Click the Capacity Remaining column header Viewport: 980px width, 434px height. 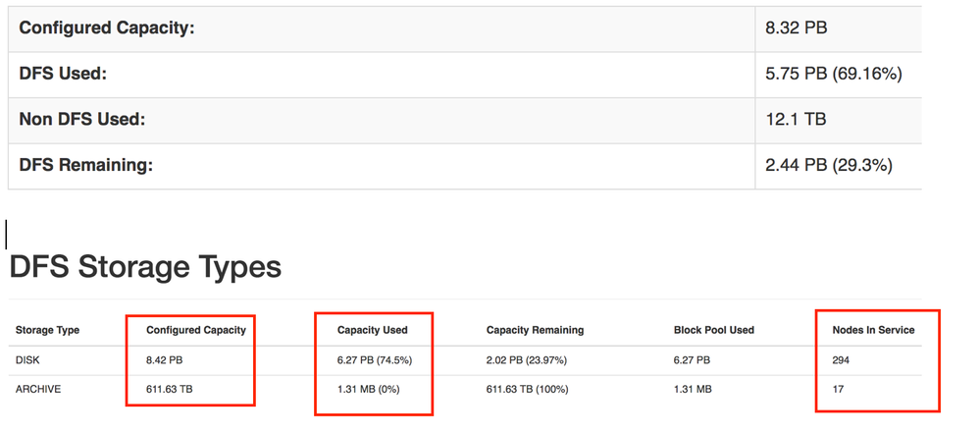point(535,330)
